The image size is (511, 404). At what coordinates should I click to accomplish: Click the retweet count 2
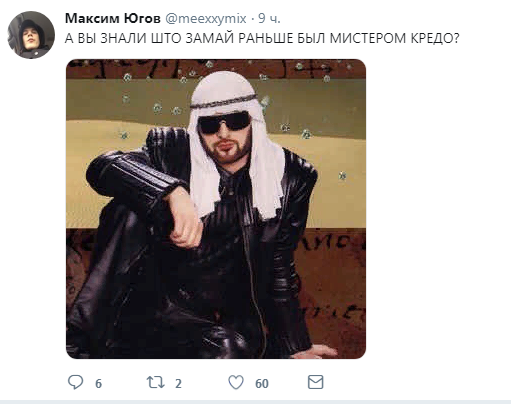coord(178,384)
